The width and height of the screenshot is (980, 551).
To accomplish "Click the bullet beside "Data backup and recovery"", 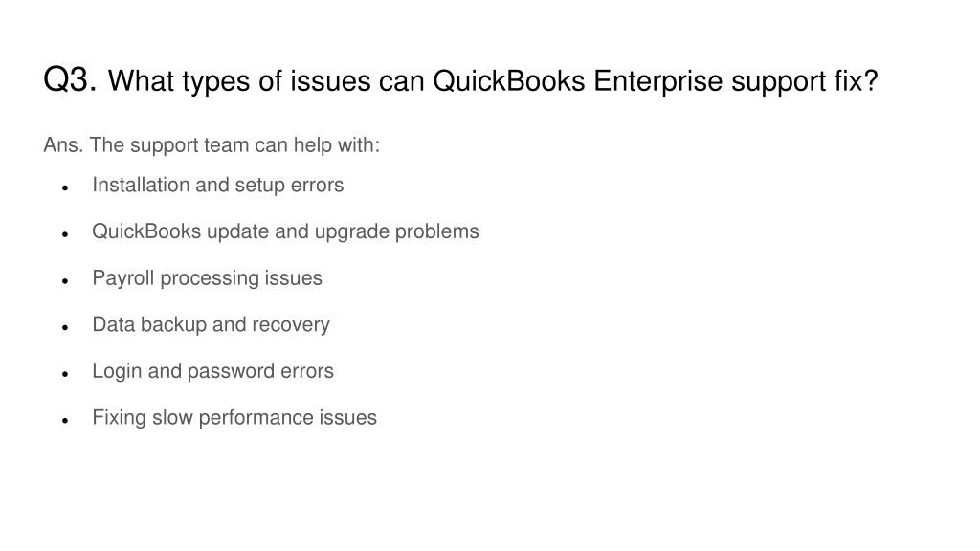I will click(65, 327).
